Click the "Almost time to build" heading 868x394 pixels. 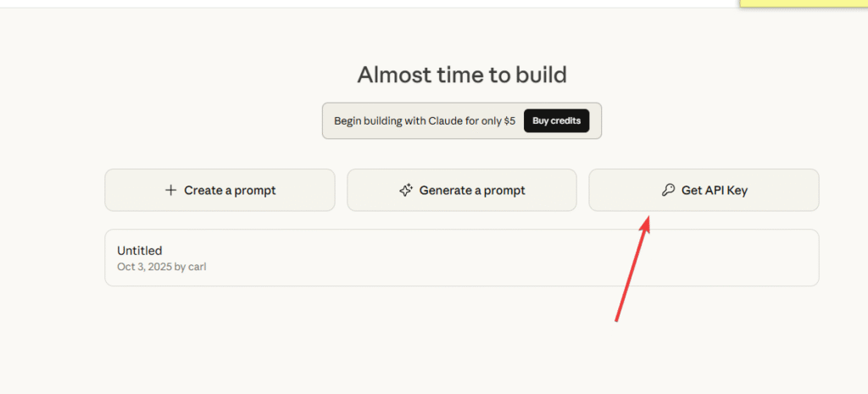click(462, 75)
